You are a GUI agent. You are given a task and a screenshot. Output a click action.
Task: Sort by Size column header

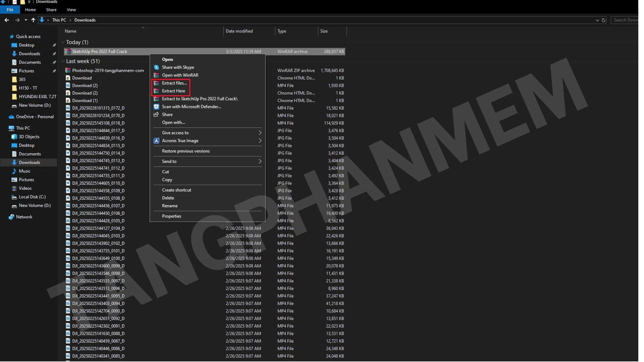pos(324,31)
